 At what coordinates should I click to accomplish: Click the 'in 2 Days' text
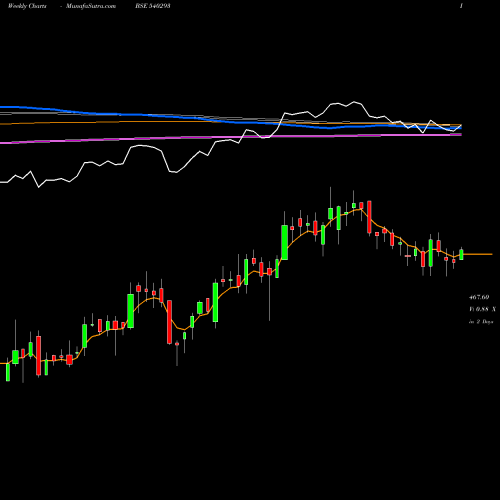[x=481, y=322]
